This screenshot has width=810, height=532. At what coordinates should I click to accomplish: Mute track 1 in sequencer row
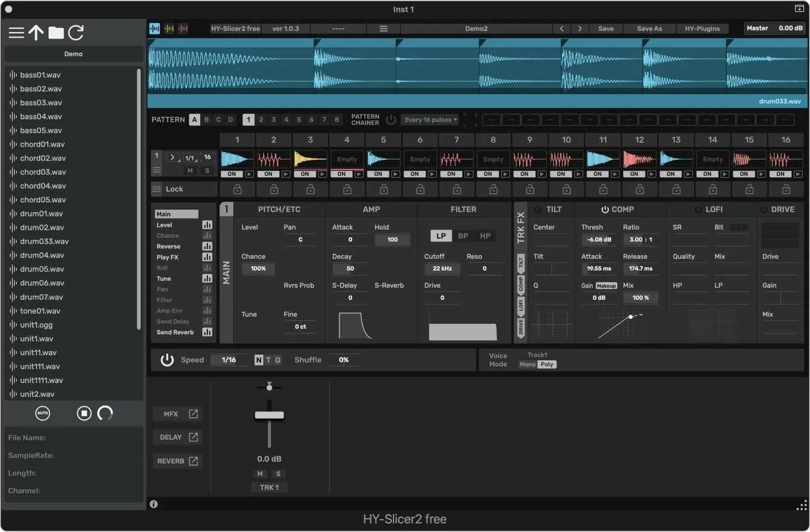click(190, 171)
